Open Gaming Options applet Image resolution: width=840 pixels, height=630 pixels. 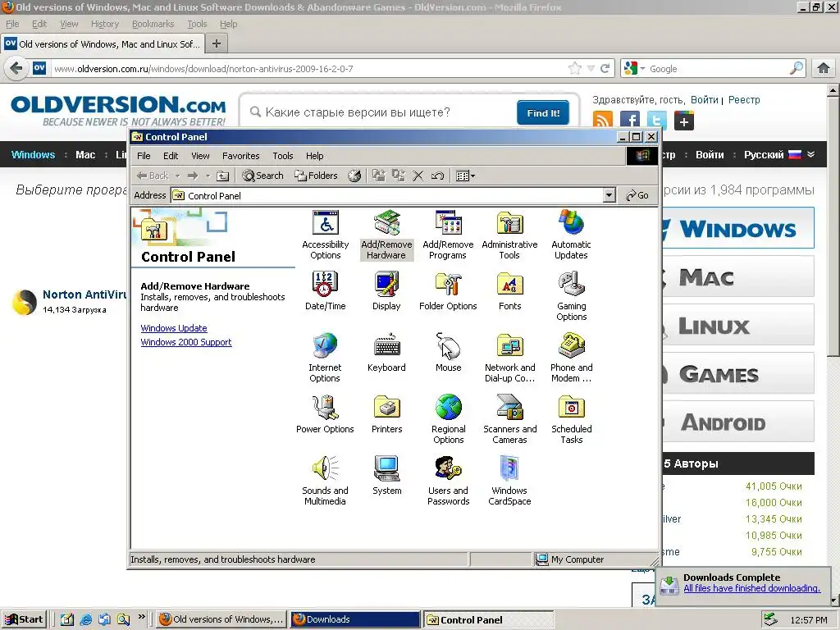coord(571,295)
